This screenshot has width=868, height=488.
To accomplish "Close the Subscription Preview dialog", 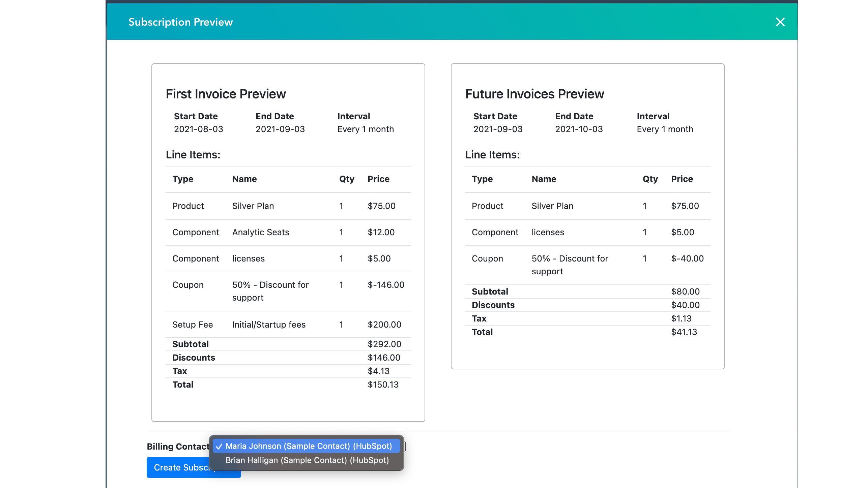I will [780, 22].
